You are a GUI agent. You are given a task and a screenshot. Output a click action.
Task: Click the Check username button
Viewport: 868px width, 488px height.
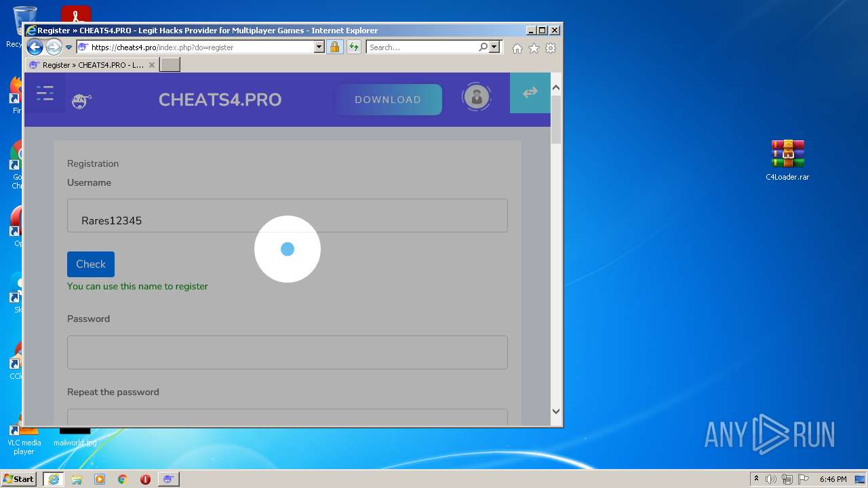click(x=91, y=264)
